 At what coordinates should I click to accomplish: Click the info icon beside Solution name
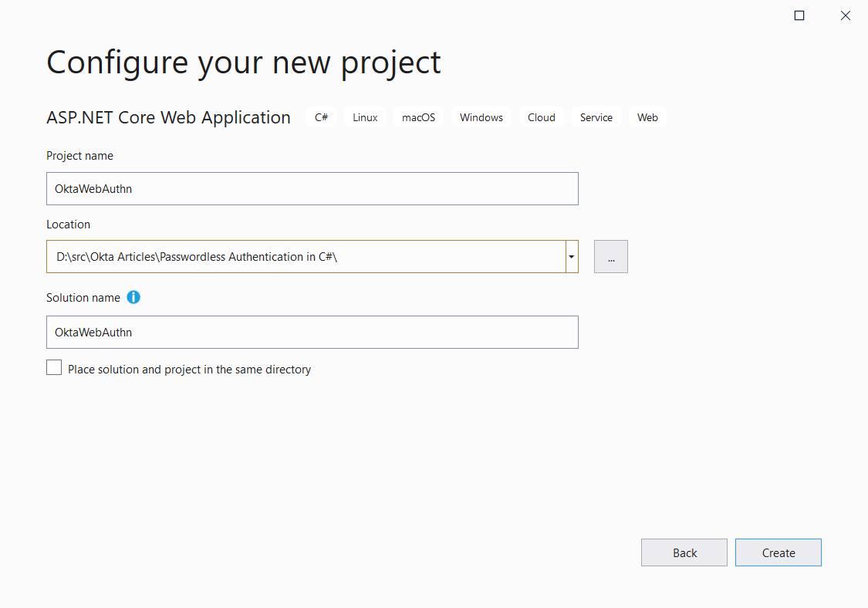point(133,297)
